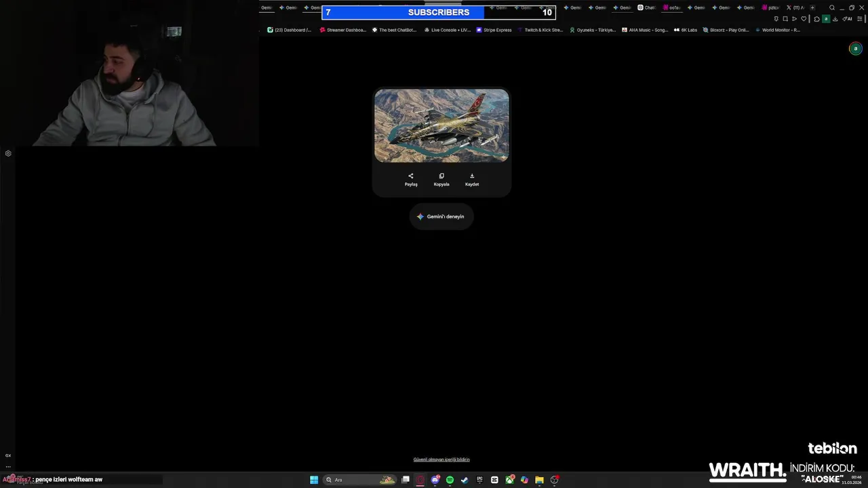Open the green account avatar icon
Image resolution: width=868 pixels, height=488 pixels.
[855, 49]
